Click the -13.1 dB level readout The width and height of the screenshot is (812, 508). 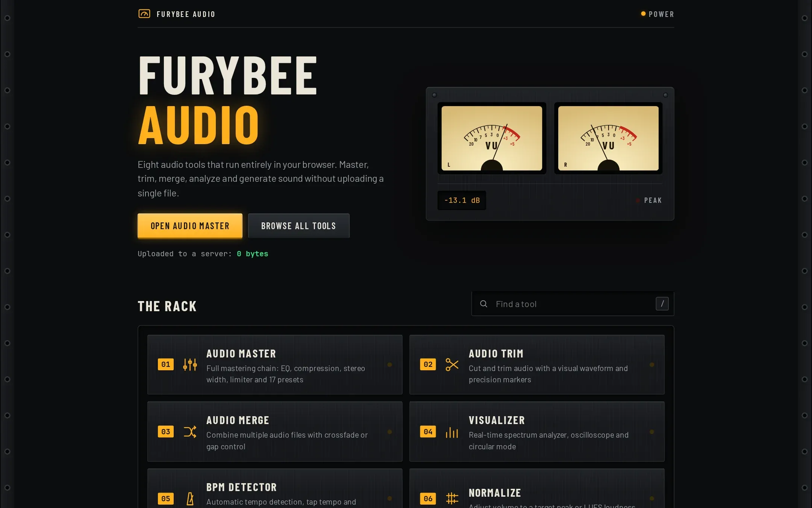pos(462,200)
